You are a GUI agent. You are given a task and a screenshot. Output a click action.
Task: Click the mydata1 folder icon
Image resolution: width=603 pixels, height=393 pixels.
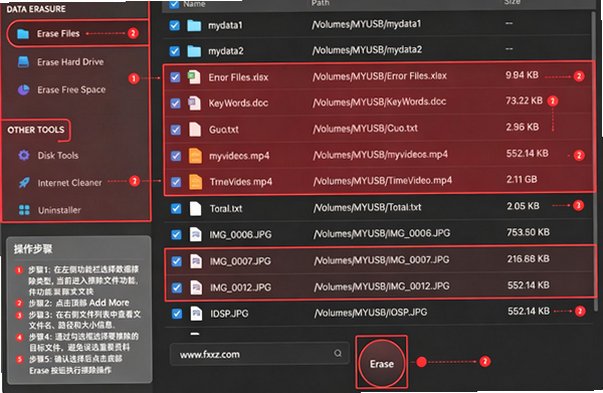tap(194, 25)
